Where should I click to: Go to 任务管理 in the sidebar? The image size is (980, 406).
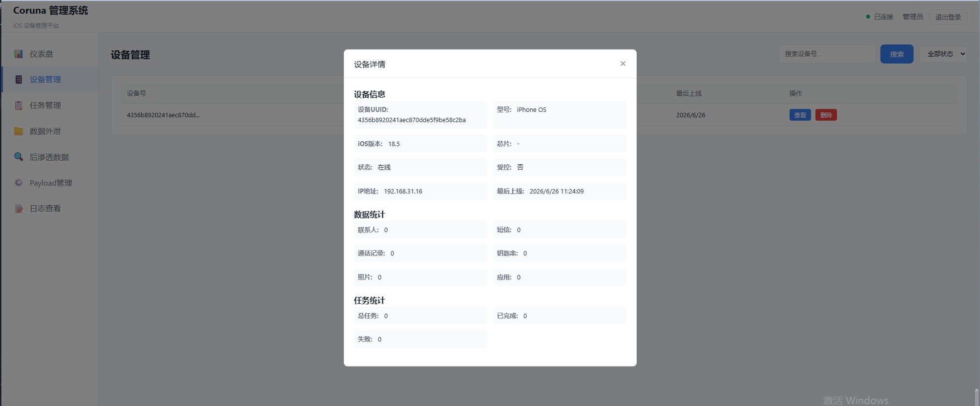point(50,106)
